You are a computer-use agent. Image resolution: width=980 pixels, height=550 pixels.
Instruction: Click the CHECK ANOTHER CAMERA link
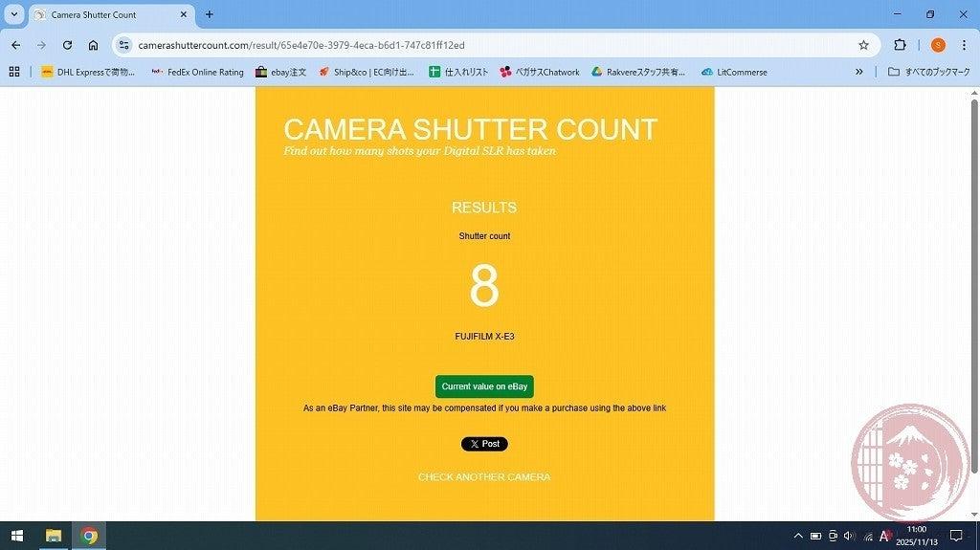point(484,477)
